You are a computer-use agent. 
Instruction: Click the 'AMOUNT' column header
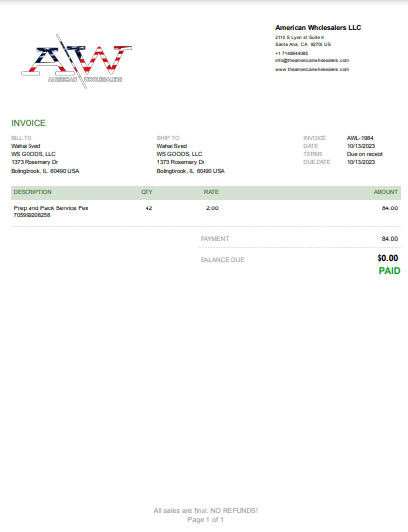(385, 192)
